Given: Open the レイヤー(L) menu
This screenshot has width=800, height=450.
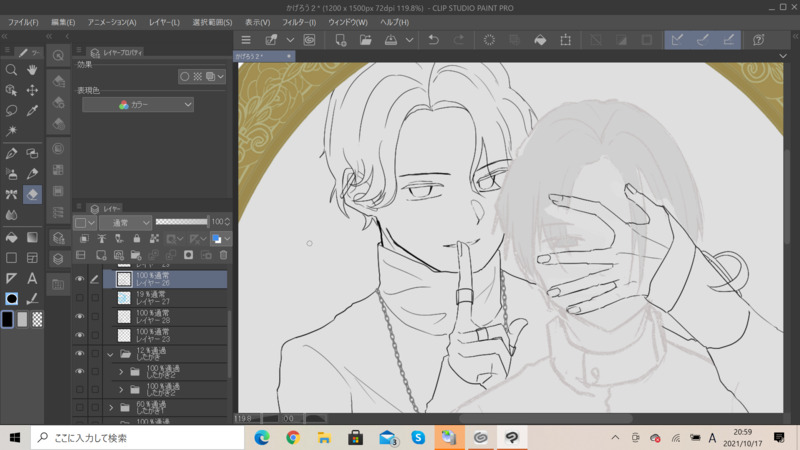Looking at the screenshot, I should (164, 22).
